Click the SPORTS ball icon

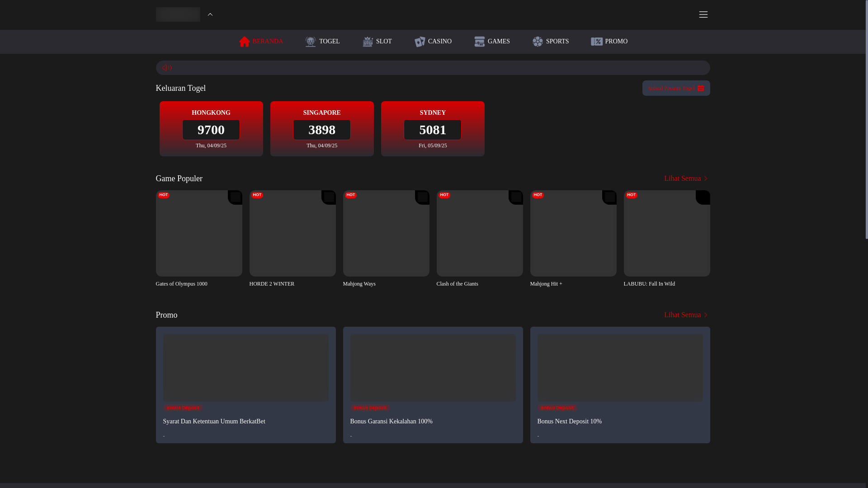click(x=538, y=42)
